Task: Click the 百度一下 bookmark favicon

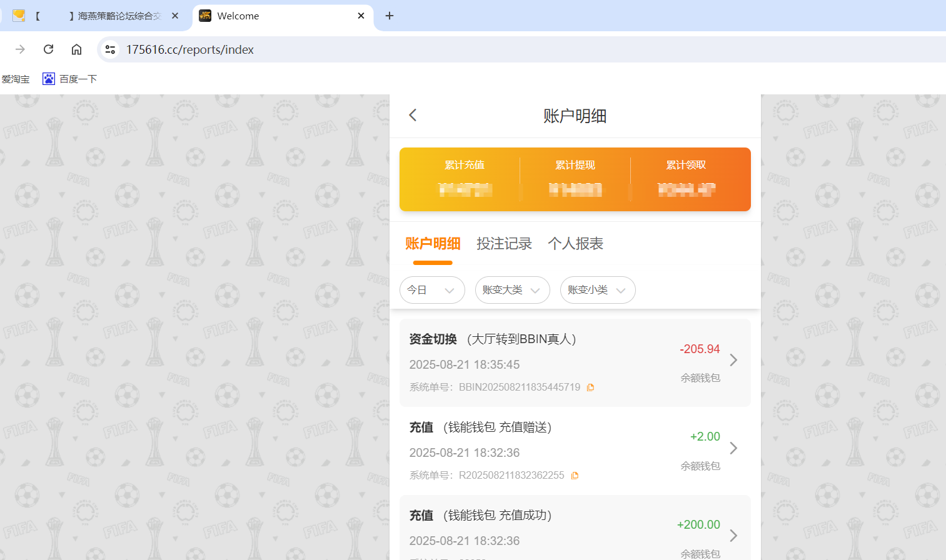Action: (x=48, y=79)
